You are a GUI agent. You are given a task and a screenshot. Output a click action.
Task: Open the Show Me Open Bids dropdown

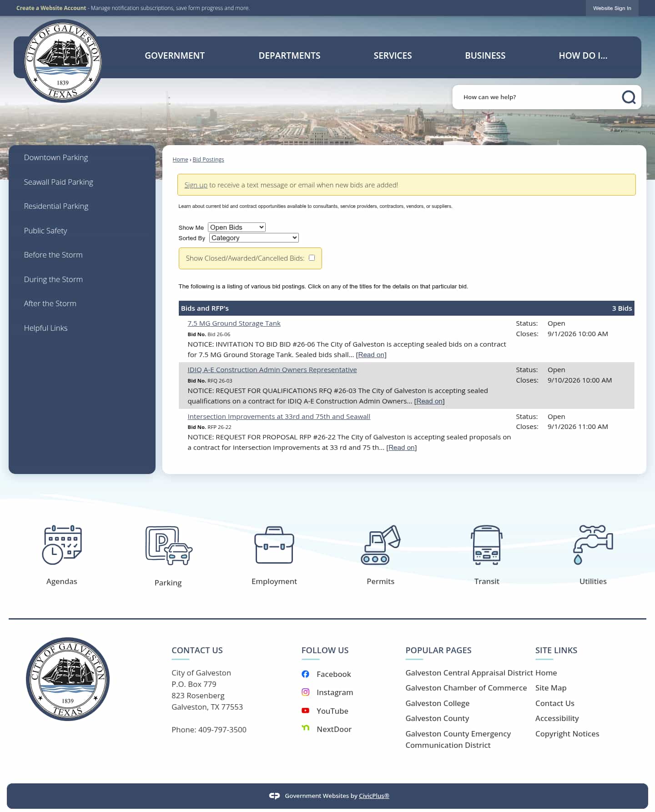point(237,227)
